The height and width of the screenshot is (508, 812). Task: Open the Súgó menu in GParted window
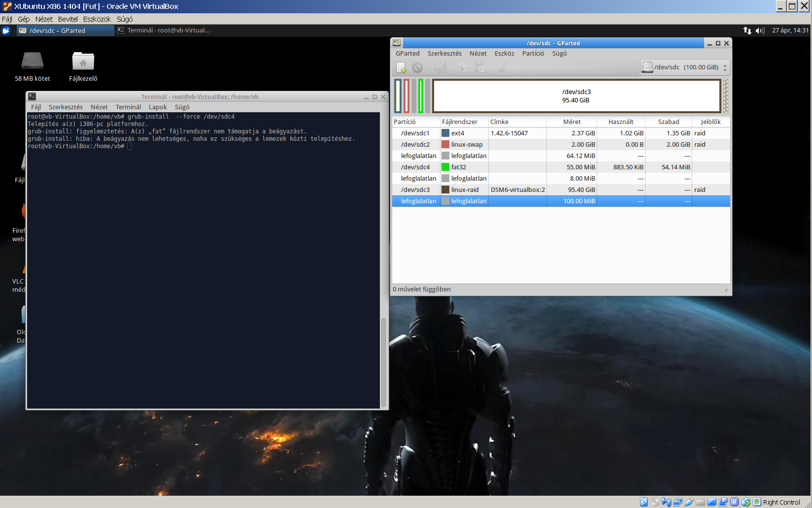[559, 54]
